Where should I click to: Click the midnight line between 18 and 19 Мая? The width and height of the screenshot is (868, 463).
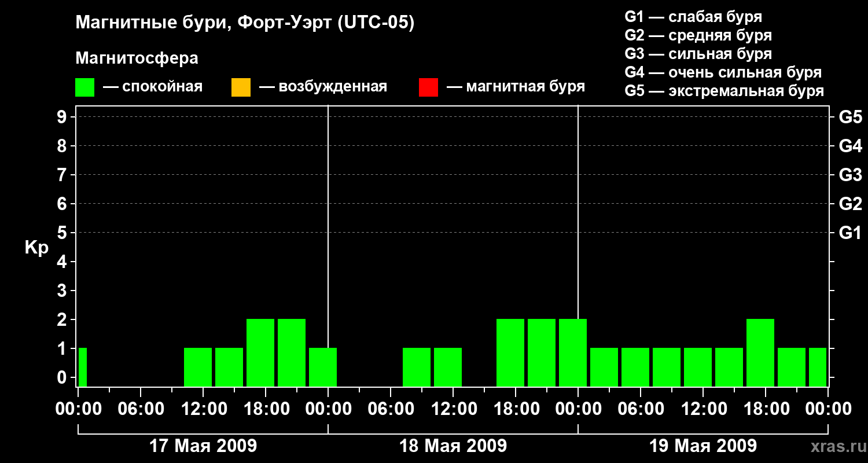click(x=578, y=211)
